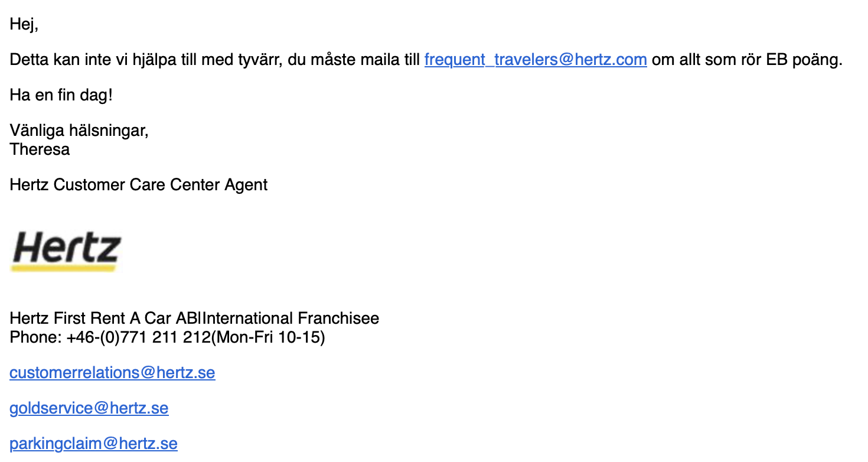Viewport: 868px width, 462px height.
Task: Click the "Ha en fin dag!" line
Action: click(61, 95)
